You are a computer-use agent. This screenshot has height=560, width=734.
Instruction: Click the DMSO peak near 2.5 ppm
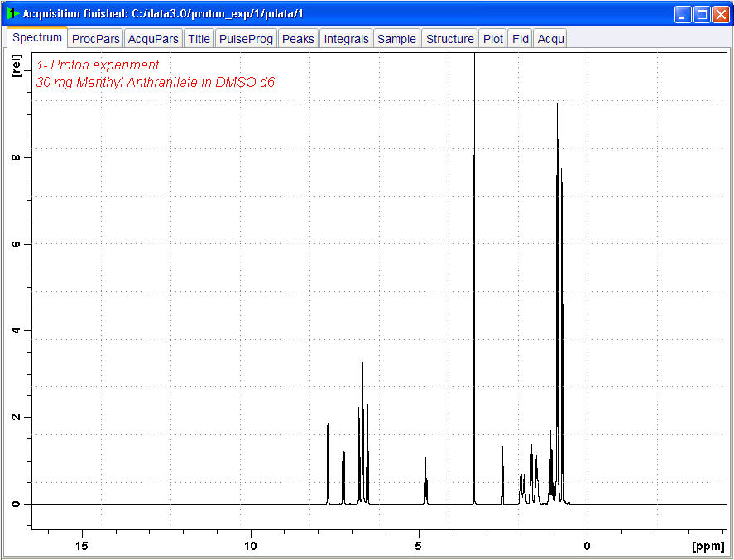(503, 475)
